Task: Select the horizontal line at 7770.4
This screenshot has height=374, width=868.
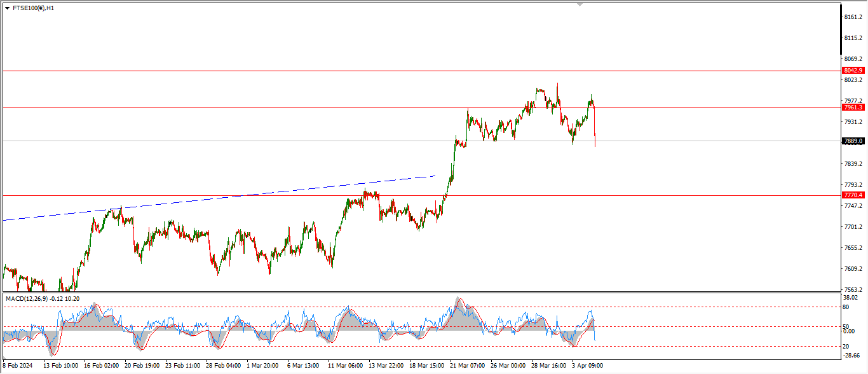Action: (x=254, y=195)
